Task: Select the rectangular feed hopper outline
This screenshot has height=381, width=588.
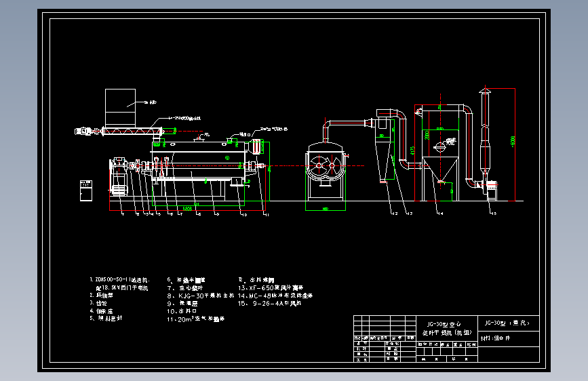Action: click(120, 108)
